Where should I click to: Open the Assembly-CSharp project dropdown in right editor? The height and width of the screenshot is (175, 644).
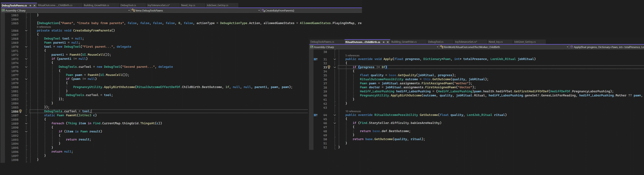pyautogui.click(x=437, y=47)
